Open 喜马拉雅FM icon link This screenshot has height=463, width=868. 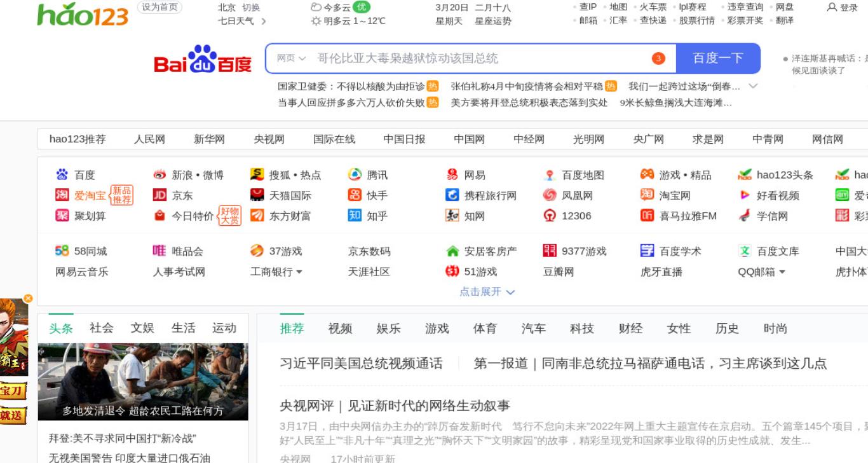click(x=647, y=216)
